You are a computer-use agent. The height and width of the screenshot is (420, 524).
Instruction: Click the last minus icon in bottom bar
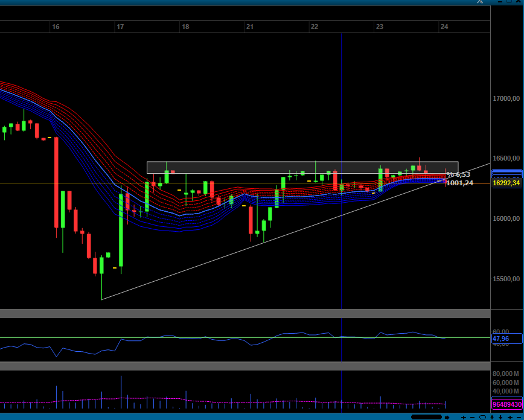pyautogui.click(x=519, y=418)
